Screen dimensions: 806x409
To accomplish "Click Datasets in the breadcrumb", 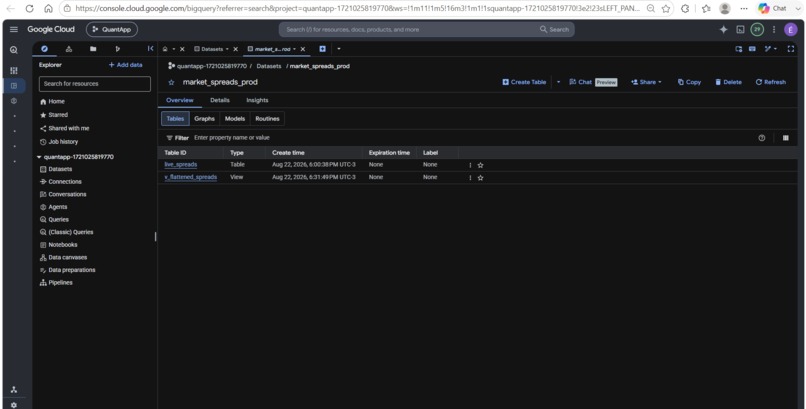I will coord(269,66).
